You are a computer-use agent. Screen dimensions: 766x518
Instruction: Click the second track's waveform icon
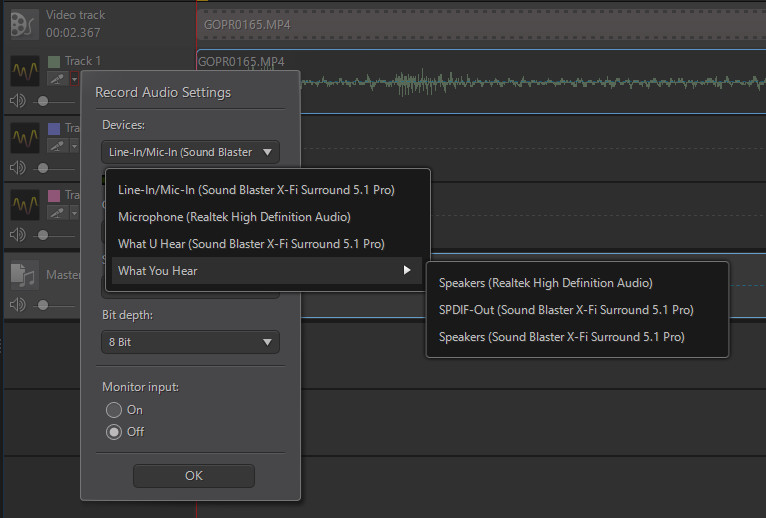tap(24, 138)
